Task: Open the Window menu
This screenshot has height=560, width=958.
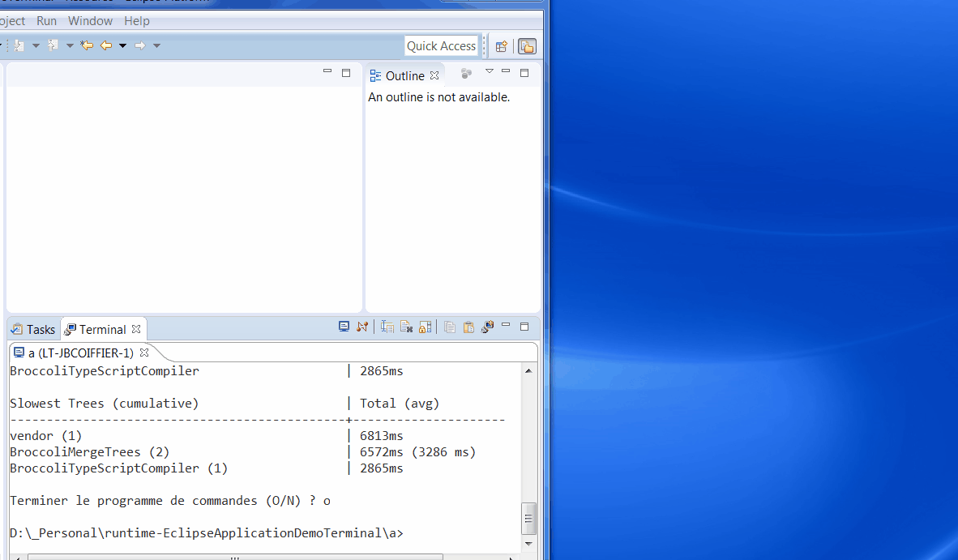Action: [x=90, y=20]
